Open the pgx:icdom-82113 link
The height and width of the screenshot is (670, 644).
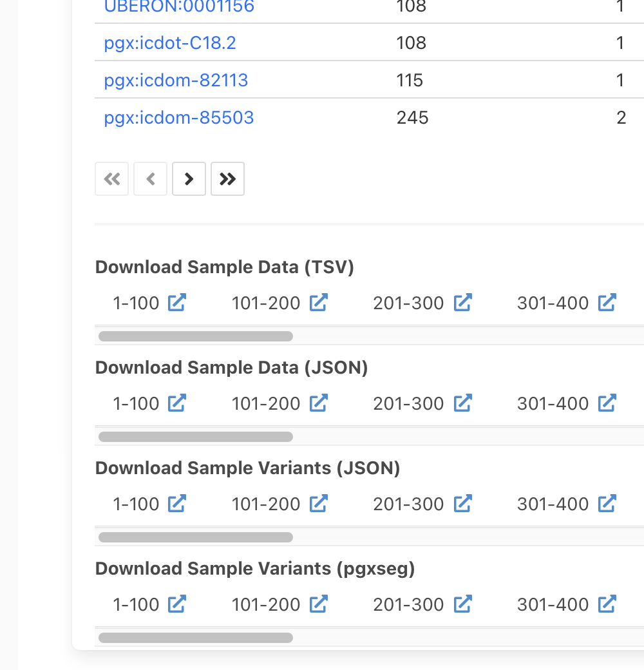(176, 81)
